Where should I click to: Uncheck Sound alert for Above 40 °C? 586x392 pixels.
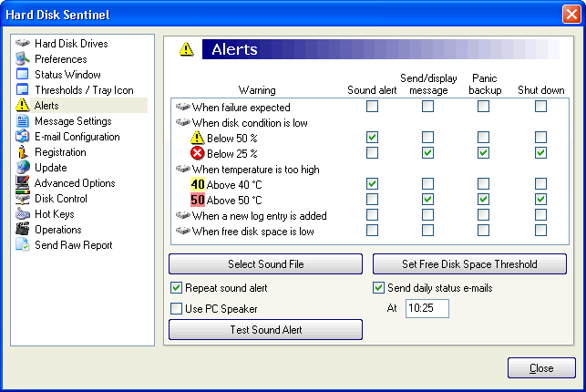(372, 184)
